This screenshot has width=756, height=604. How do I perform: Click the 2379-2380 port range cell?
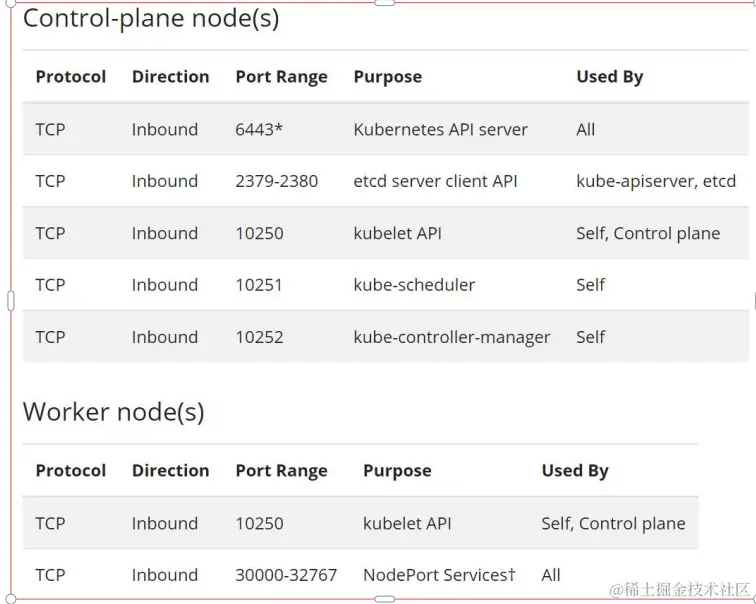point(276,181)
